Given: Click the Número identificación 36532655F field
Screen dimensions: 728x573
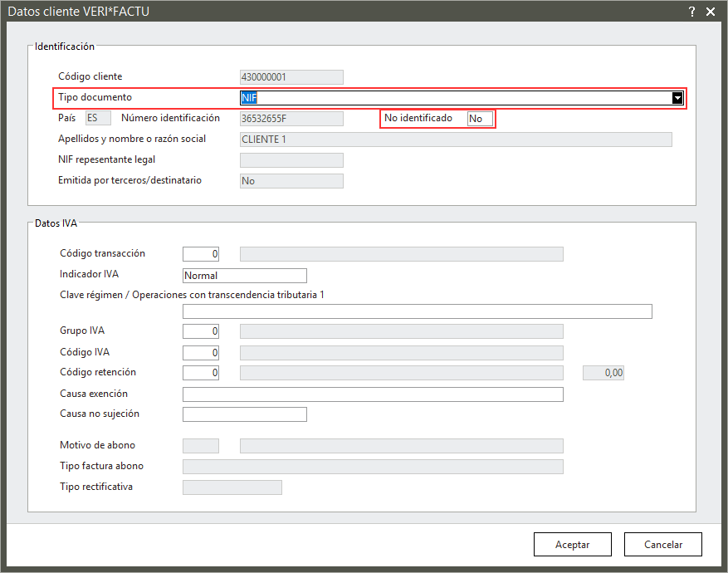Looking at the screenshot, I should click(x=291, y=119).
